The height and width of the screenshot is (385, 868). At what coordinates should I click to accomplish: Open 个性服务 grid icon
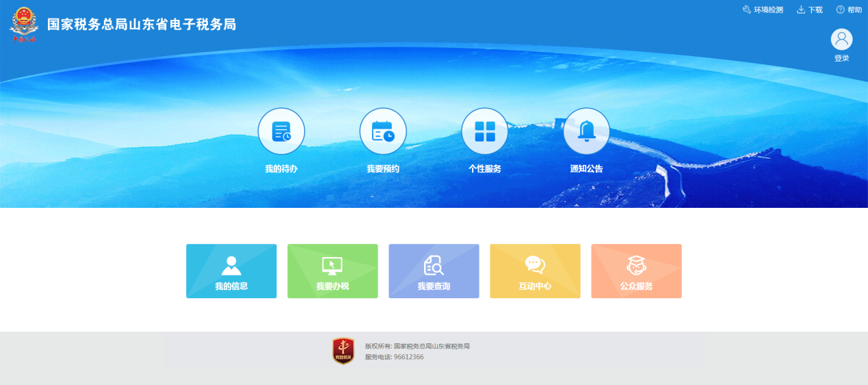484,131
